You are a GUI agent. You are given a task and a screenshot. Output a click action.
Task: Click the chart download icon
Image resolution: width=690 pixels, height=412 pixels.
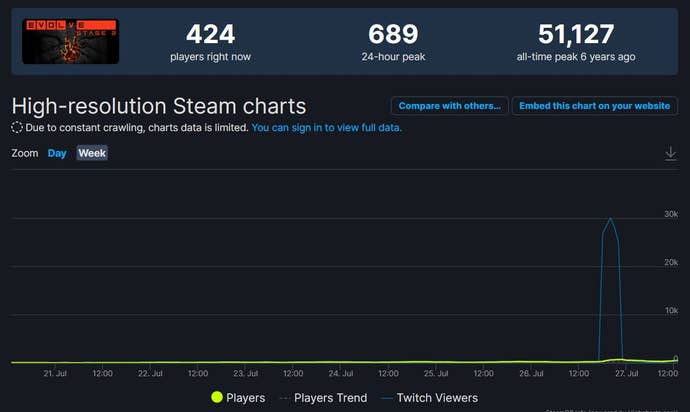[x=670, y=153]
